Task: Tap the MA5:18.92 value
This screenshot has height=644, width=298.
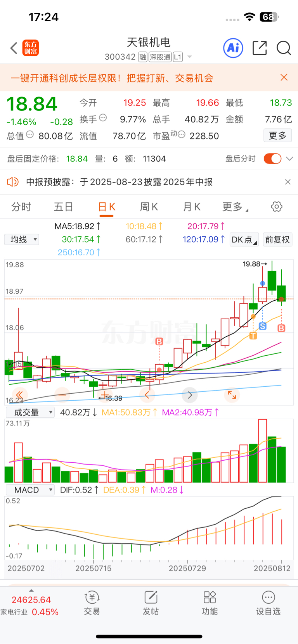Action: tap(78, 226)
